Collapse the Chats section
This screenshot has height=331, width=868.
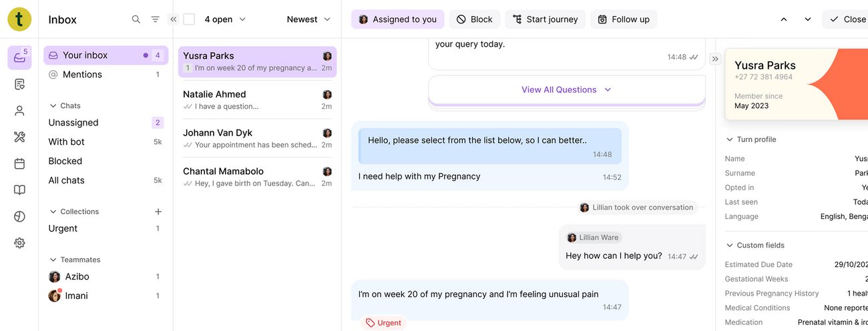tap(53, 105)
